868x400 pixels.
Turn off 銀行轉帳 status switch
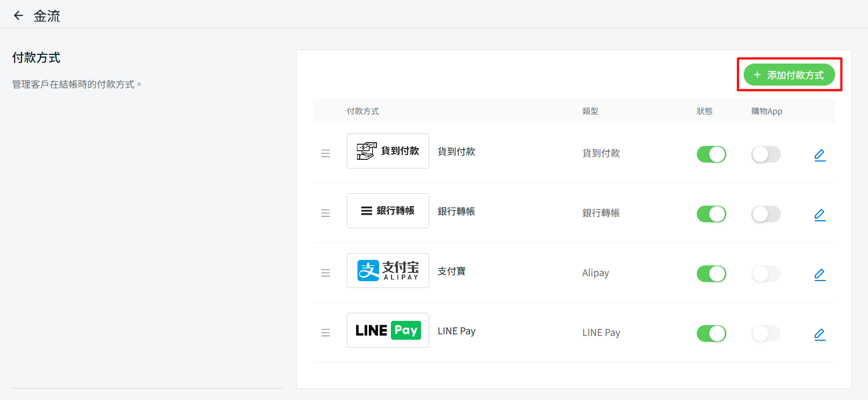click(711, 214)
